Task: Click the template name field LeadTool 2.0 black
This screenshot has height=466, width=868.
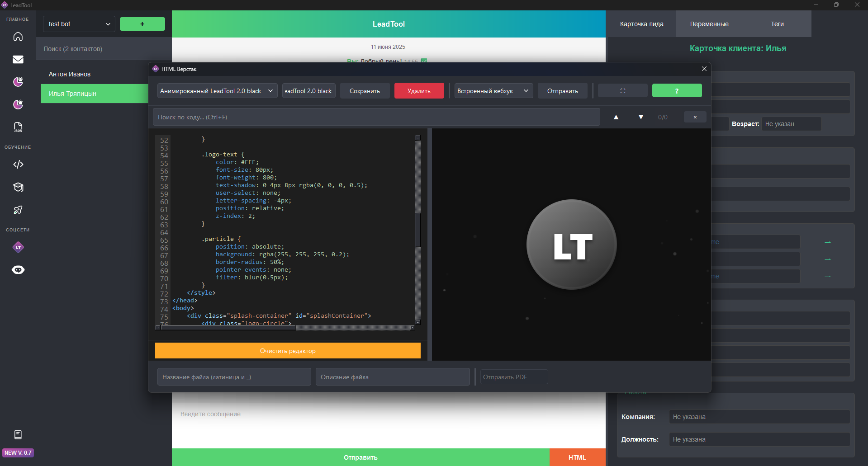Action: (309, 91)
